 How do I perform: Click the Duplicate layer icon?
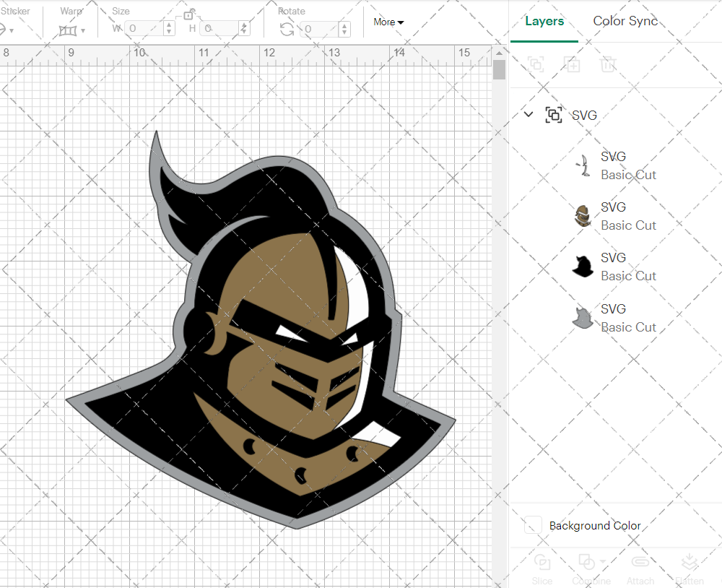coord(572,64)
